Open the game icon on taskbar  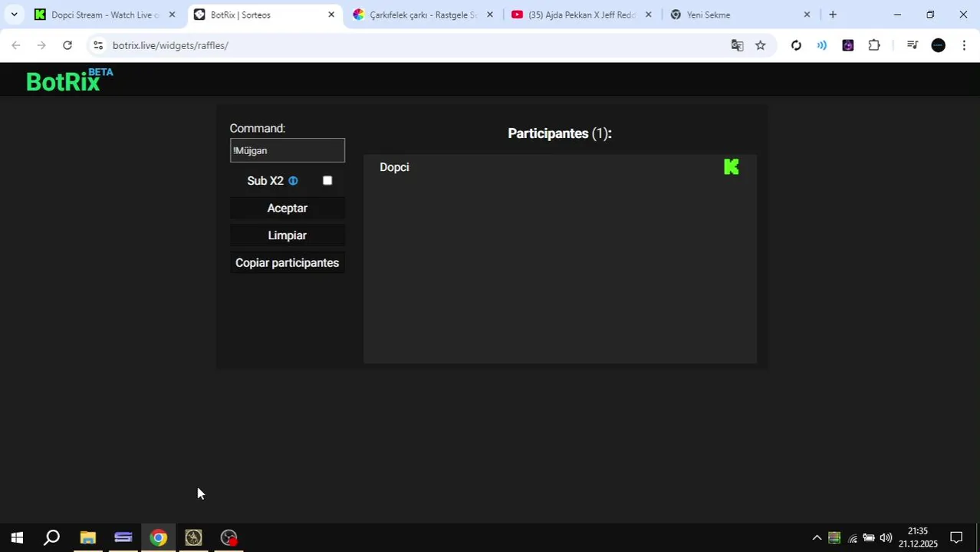coord(193,537)
